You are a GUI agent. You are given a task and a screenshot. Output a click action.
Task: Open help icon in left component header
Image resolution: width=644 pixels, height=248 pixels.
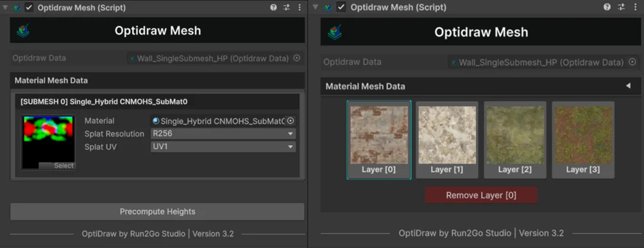coord(273,8)
